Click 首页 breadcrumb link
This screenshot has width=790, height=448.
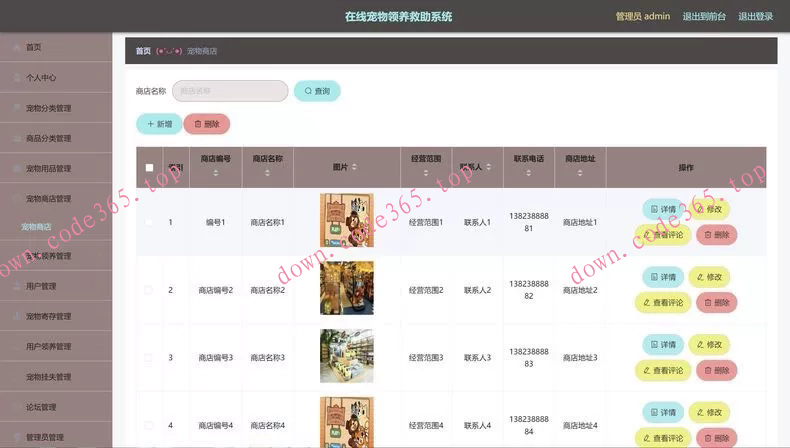pos(143,51)
